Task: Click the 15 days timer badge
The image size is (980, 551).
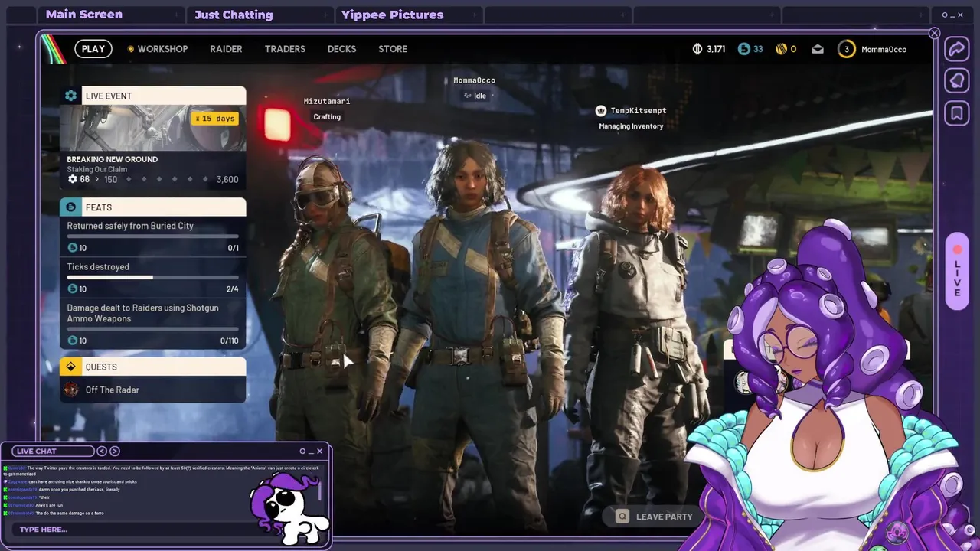Action: 214,119
